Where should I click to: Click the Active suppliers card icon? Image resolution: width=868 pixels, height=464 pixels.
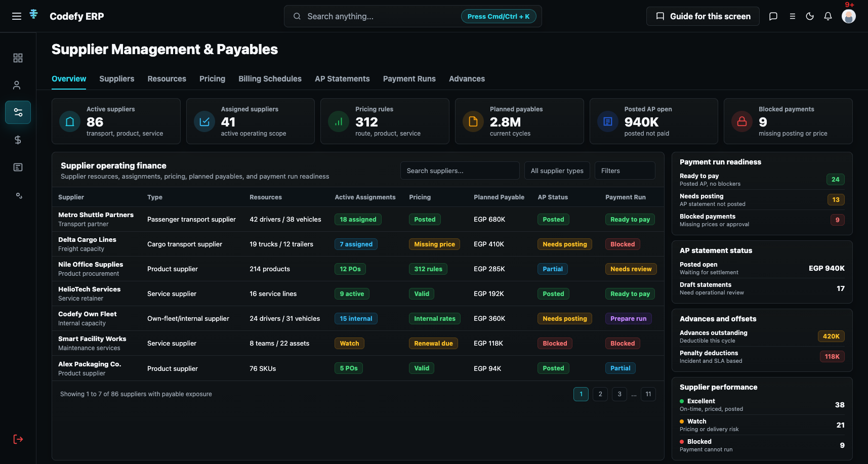pyautogui.click(x=70, y=121)
